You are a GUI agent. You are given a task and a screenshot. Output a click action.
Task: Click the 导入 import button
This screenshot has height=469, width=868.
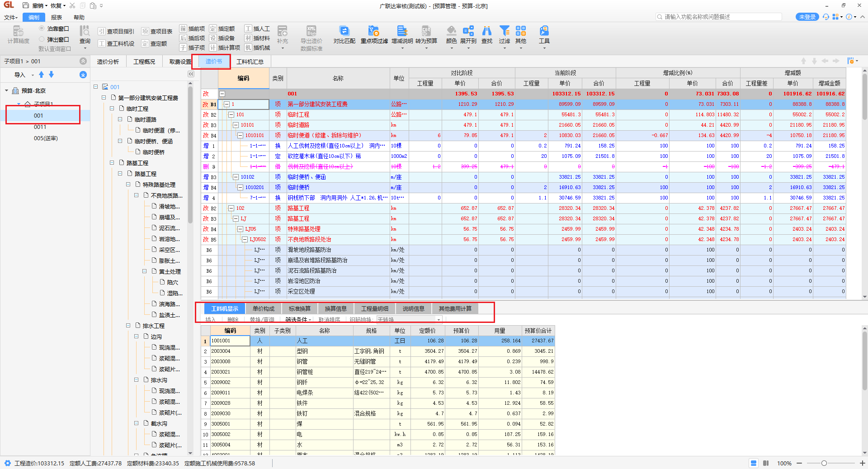[20, 75]
